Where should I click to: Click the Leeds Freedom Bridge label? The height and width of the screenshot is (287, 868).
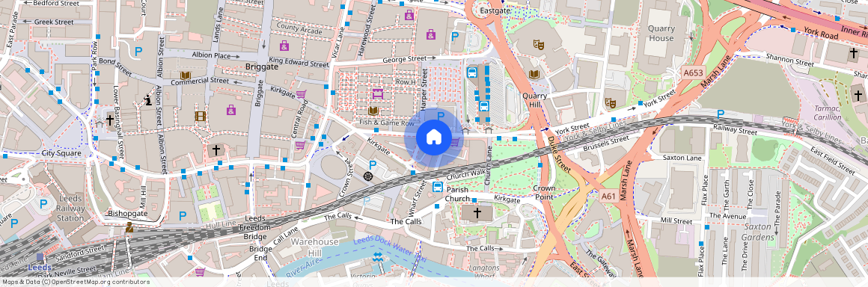255,227
